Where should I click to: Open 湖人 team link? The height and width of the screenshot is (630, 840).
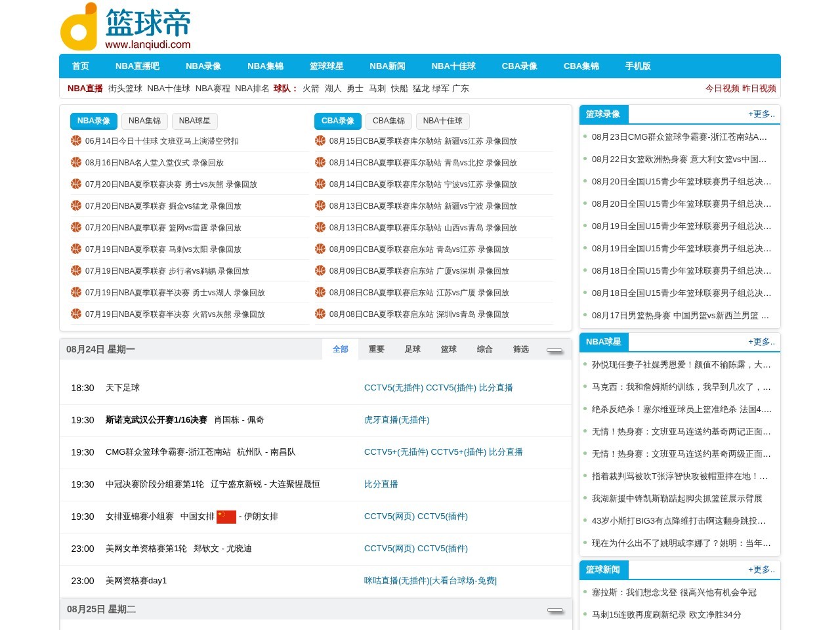click(x=333, y=89)
